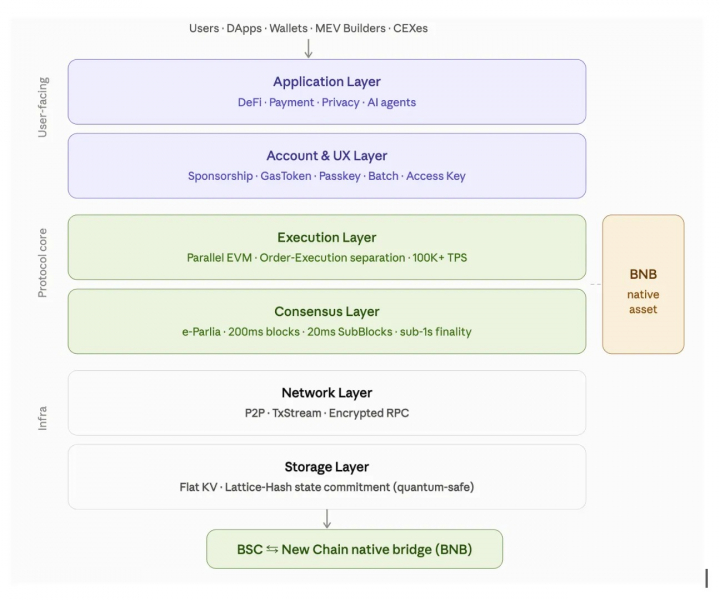The height and width of the screenshot is (600, 720).
Task: Click the Passkey text in Account layer
Action: (340, 176)
